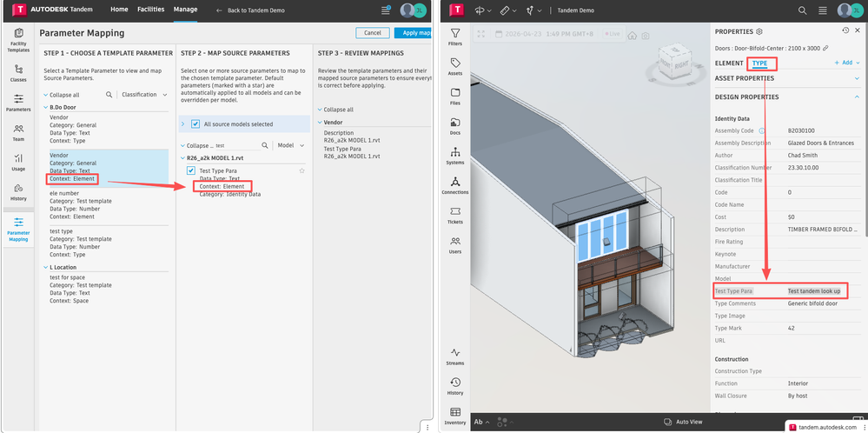868x433 pixels.
Task: Open the Connections panel icon
Action: click(455, 185)
